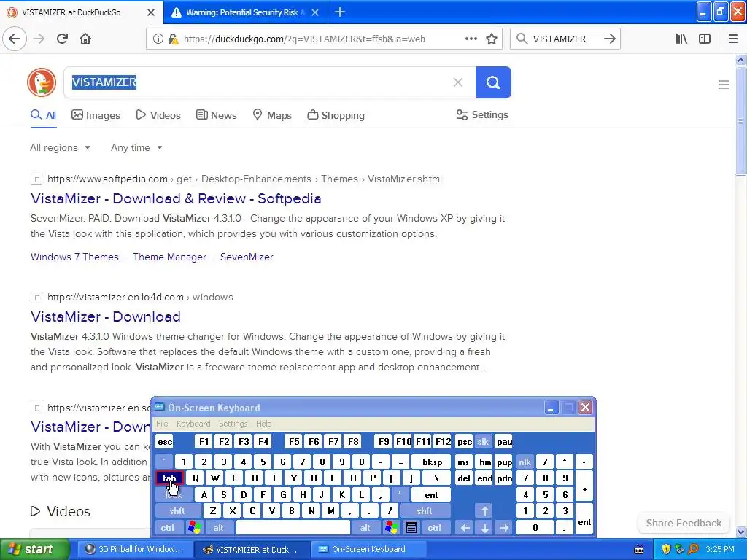Screen dimensions: 747x560
Task: Switch to the Images results tab
Action: point(96,115)
